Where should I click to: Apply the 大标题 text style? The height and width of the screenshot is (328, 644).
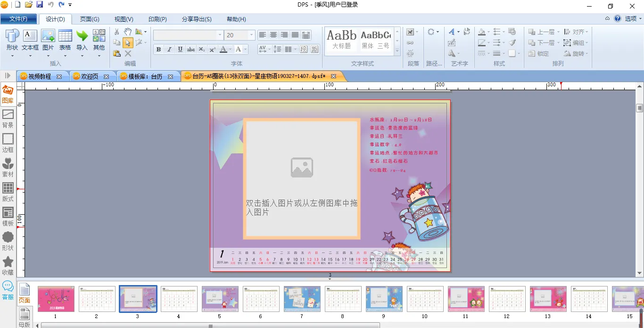point(341,40)
